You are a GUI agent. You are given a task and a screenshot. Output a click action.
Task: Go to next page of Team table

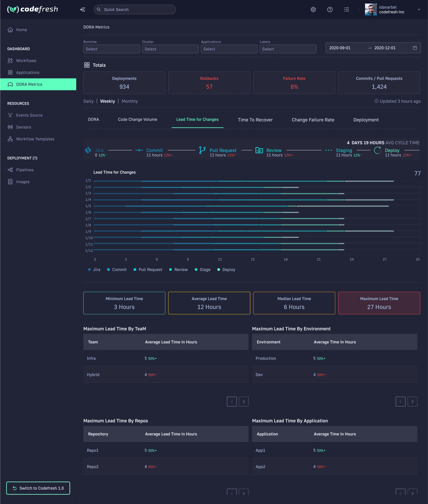click(x=244, y=401)
